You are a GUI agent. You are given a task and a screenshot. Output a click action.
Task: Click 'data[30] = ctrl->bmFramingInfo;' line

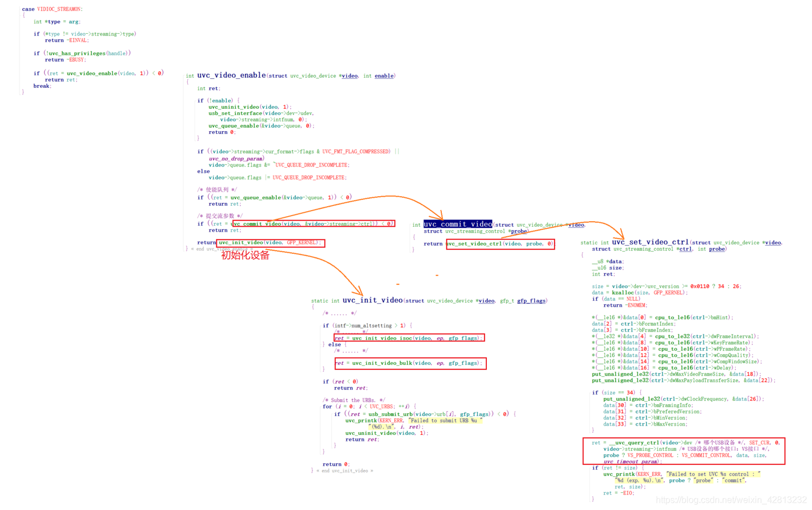pos(647,406)
